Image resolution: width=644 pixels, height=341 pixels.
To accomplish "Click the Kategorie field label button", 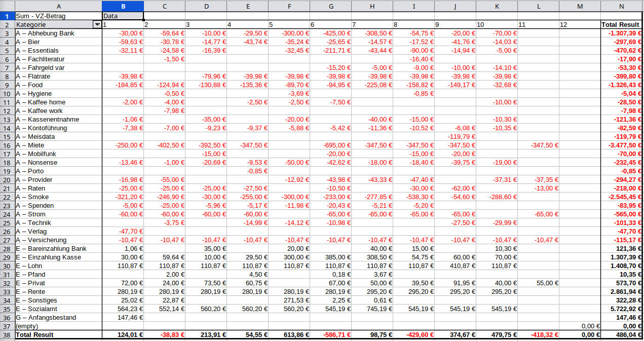I will click(x=54, y=24).
